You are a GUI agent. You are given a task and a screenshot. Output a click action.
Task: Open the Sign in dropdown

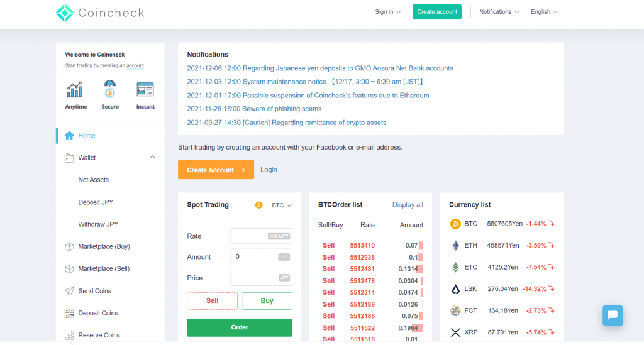387,12
